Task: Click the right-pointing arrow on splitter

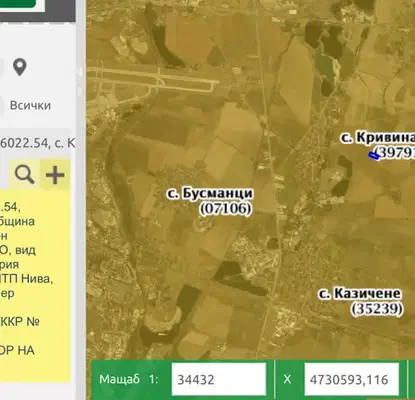Action: [79, 91]
